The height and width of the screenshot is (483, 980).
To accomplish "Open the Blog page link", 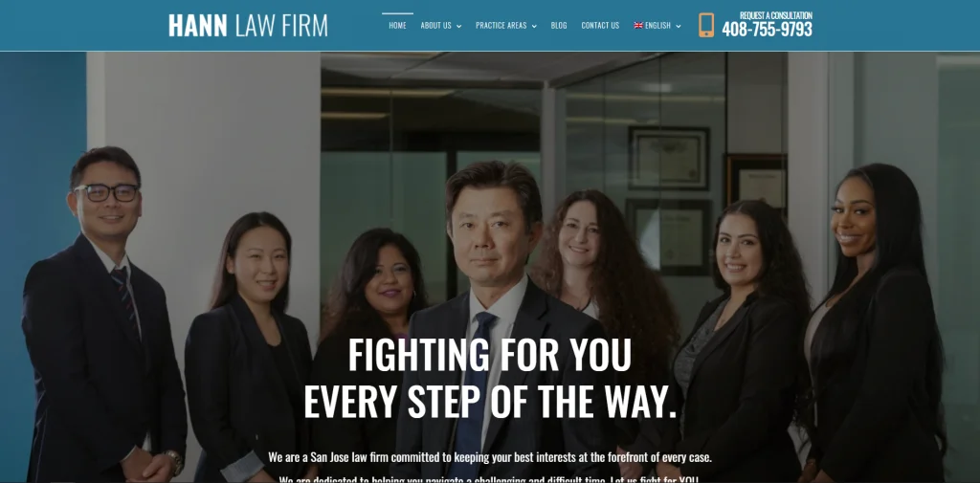I will [559, 26].
